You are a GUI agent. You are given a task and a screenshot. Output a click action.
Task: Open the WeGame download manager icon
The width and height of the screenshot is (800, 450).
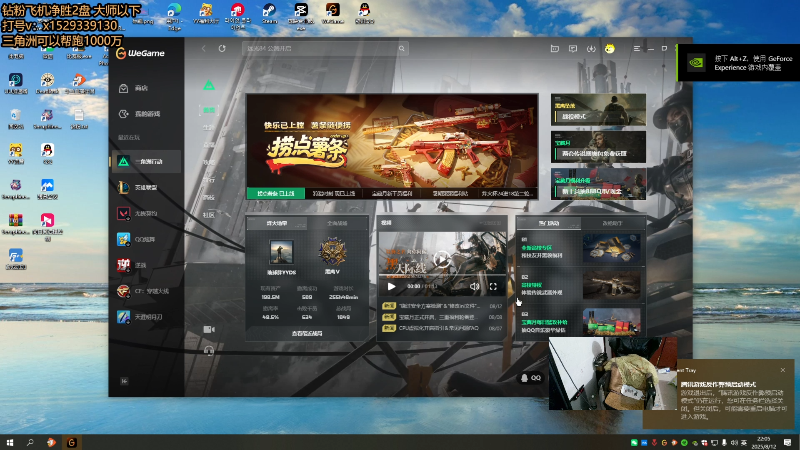point(591,48)
